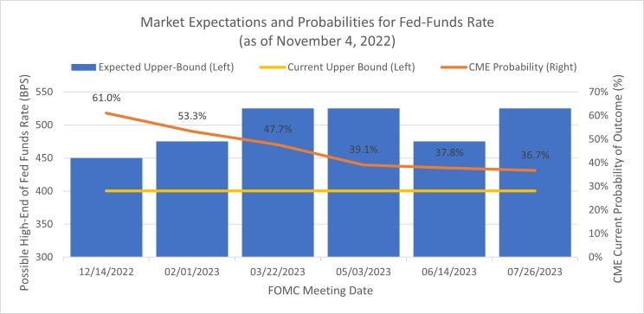Select the 05/03/2023 blue bar
This screenshot has height=314, width=644.
[x=364, y=183]
